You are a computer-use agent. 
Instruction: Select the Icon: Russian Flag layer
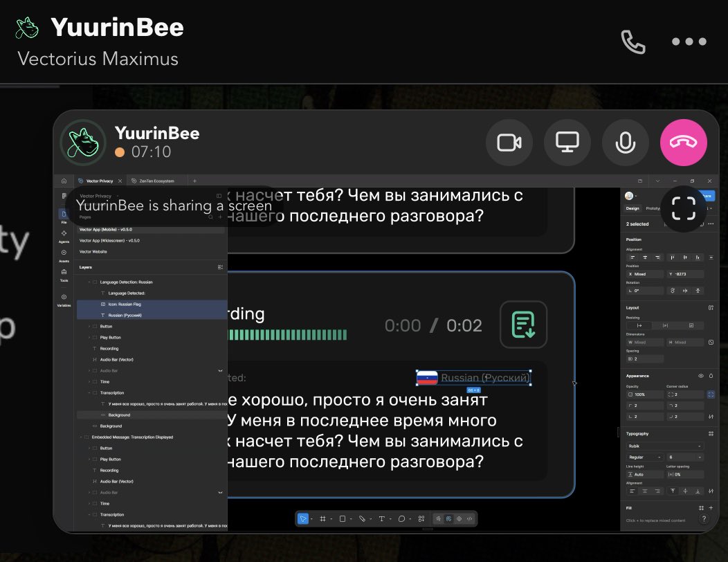coord(152,305)
